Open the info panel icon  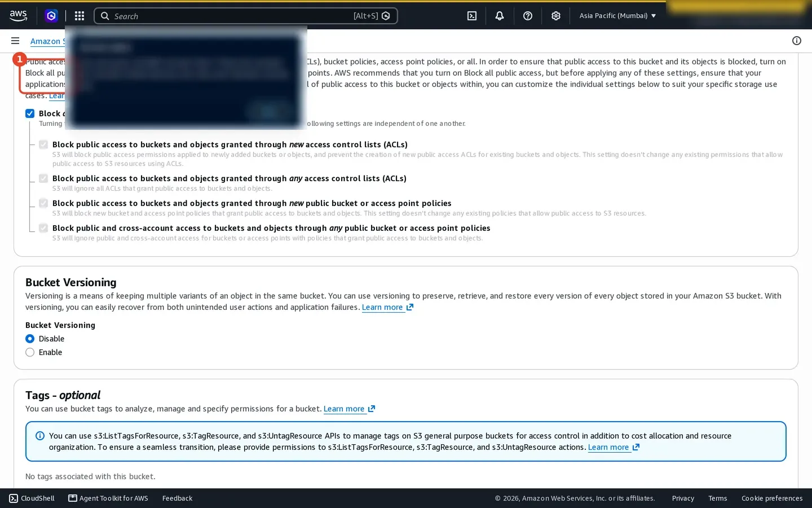tap(797, 41)
